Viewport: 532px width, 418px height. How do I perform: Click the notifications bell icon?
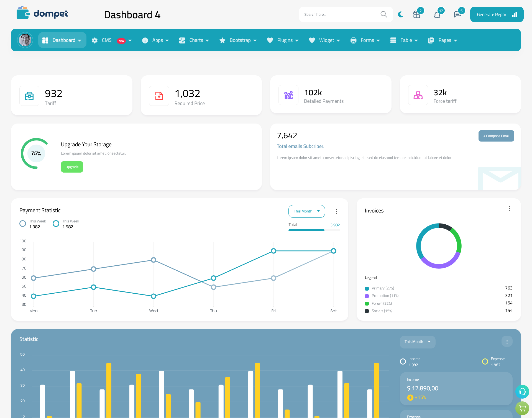coord(437,15)
